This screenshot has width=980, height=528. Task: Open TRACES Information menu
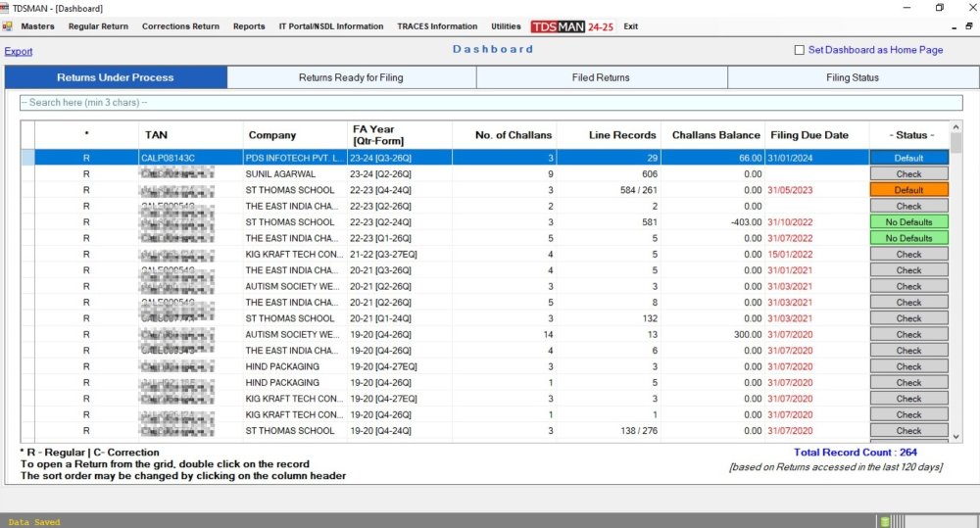click(437, 26)
